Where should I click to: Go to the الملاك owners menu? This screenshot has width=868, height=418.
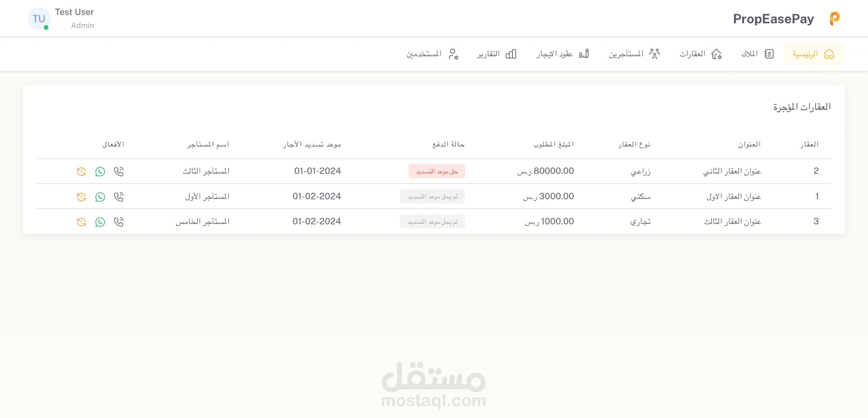[x=757, y=54]
